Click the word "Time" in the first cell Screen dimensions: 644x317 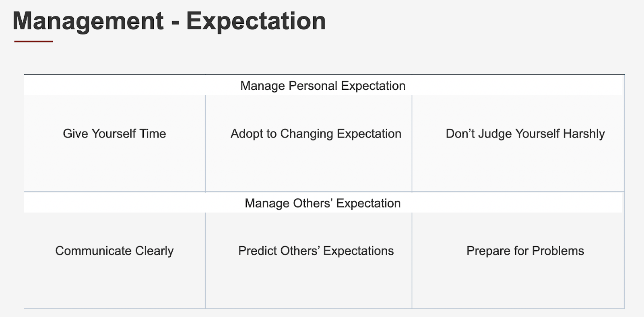coord(153,134)
